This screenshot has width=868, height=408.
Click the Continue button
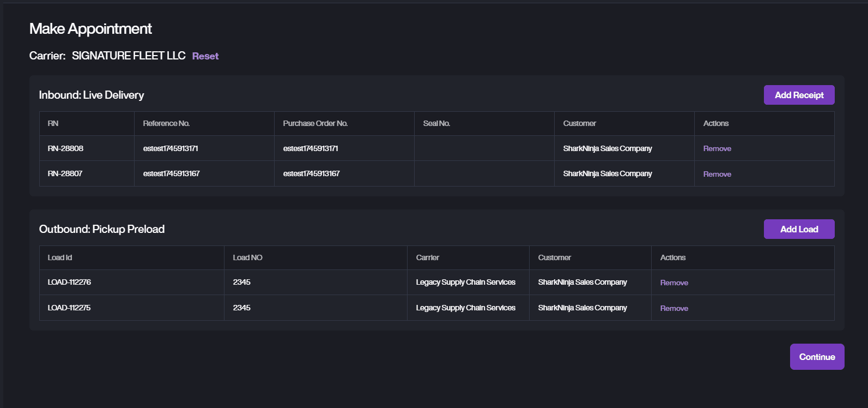[x=817, y=357]
